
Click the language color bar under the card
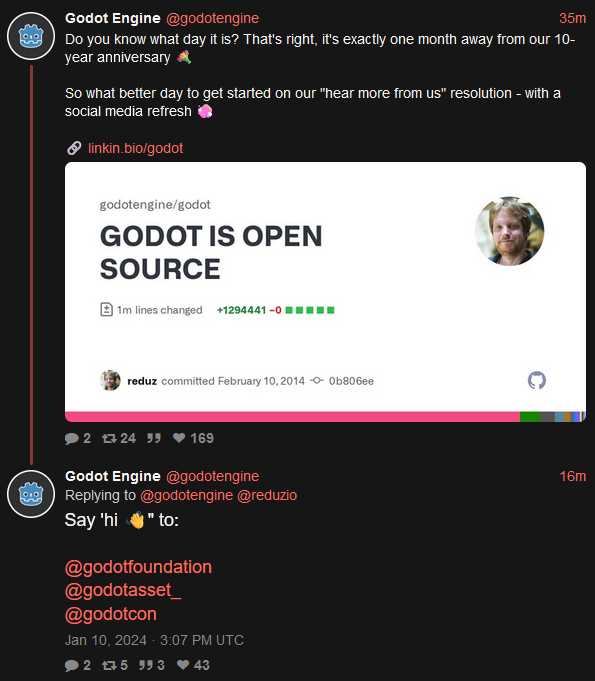[x=325, y=417]
